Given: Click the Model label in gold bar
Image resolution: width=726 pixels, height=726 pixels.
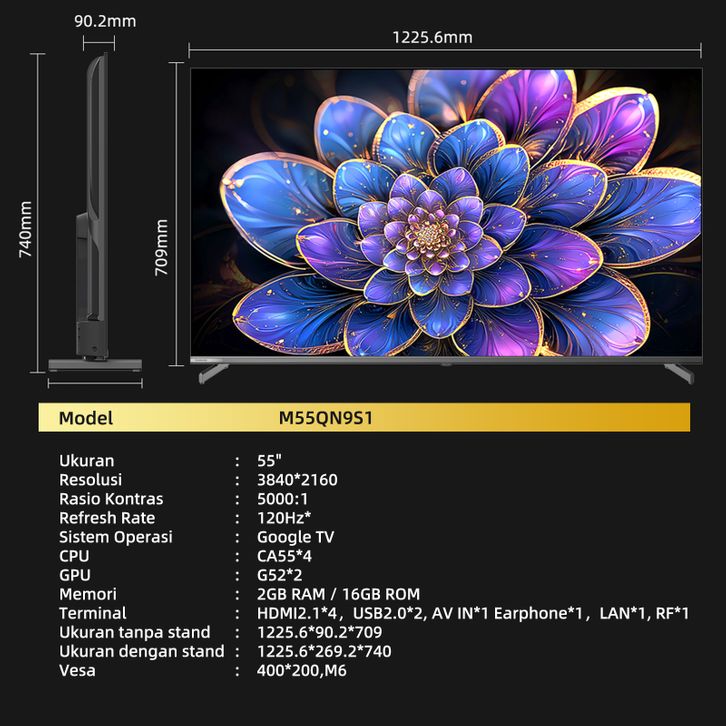Looking at the screenshot, I should 86,418.
